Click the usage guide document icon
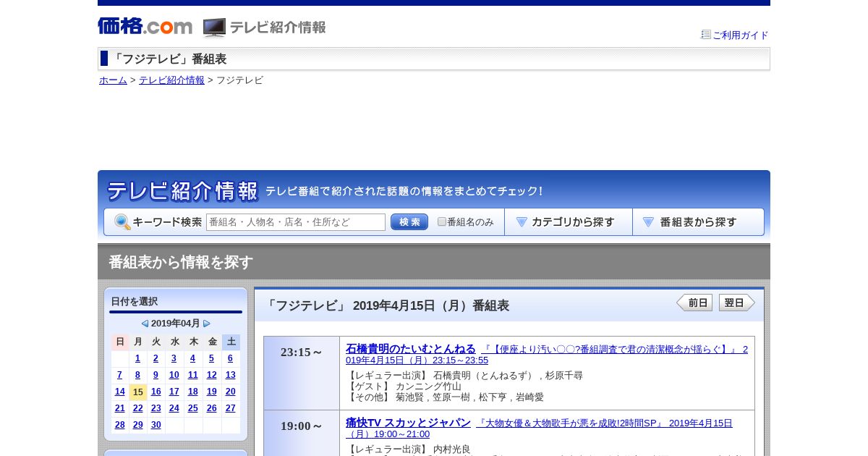 click(706, 34)
